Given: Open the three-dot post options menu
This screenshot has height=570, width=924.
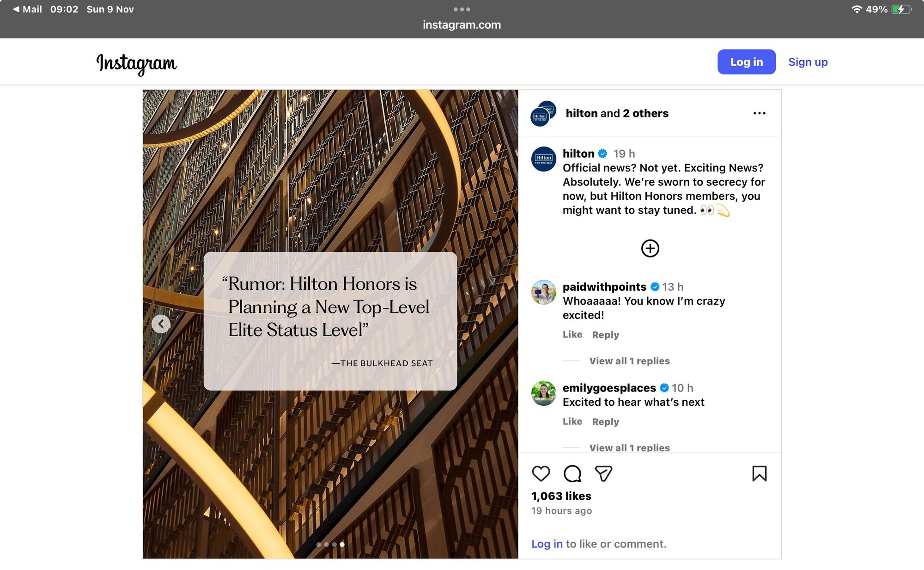Looking at the screenshot, I should pos(759,113).
